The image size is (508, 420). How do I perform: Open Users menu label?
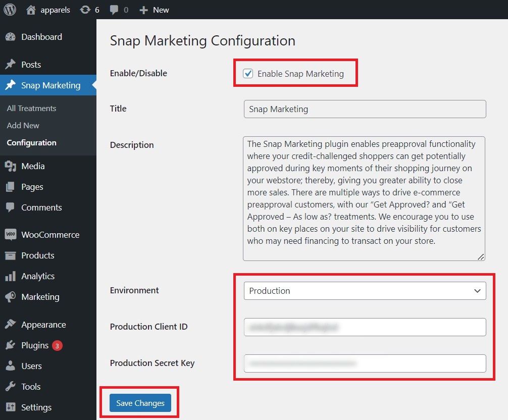pos(31,366)
